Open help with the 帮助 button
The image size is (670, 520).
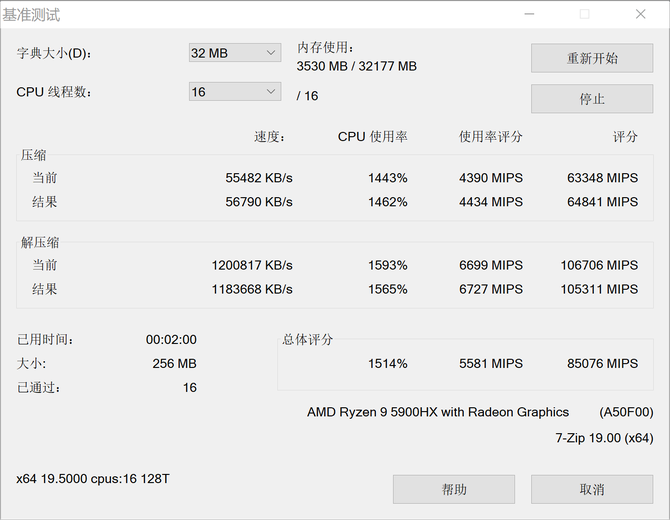[x=454, y=489]
